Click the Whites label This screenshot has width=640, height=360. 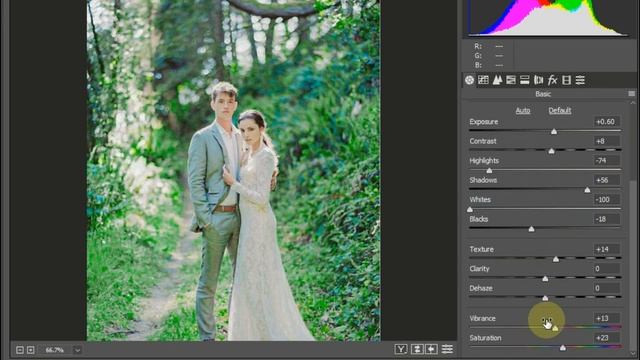pyautogui.click(x=480, y=200)
